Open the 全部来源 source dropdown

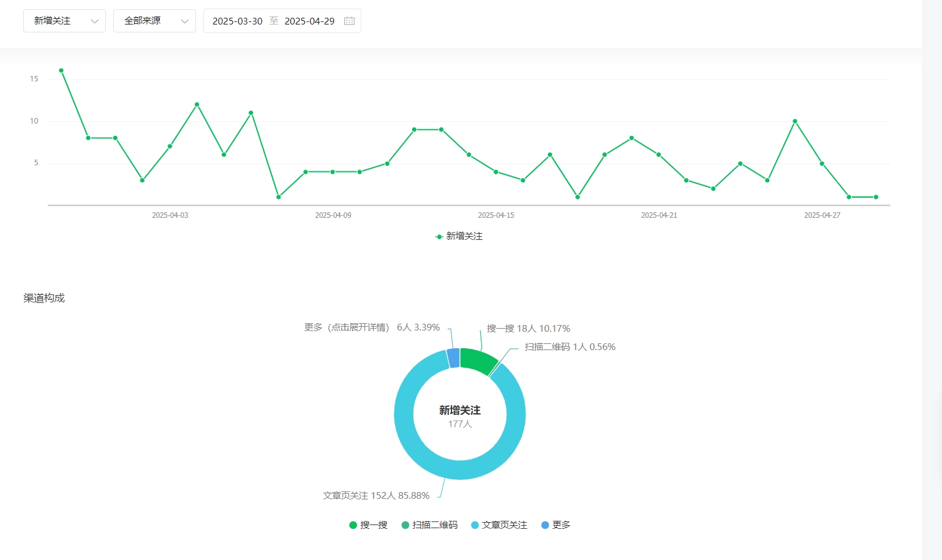(154, 21)
